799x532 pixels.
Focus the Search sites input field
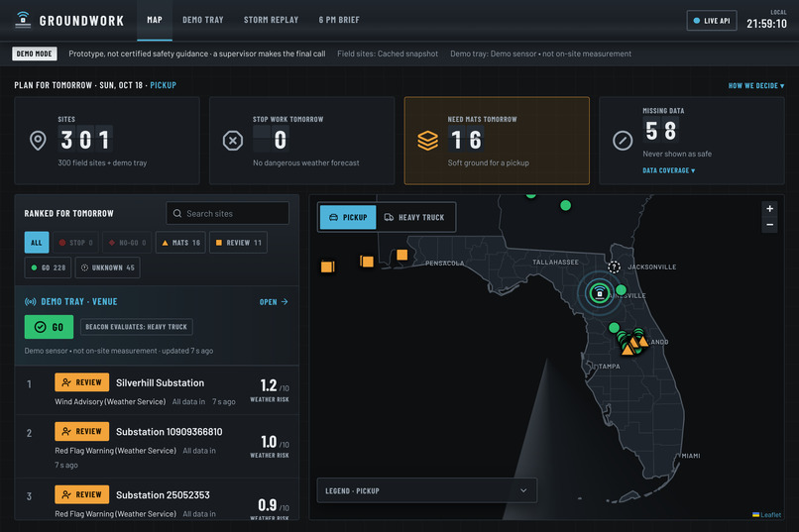pyautogui.click(x=227, y=213)
